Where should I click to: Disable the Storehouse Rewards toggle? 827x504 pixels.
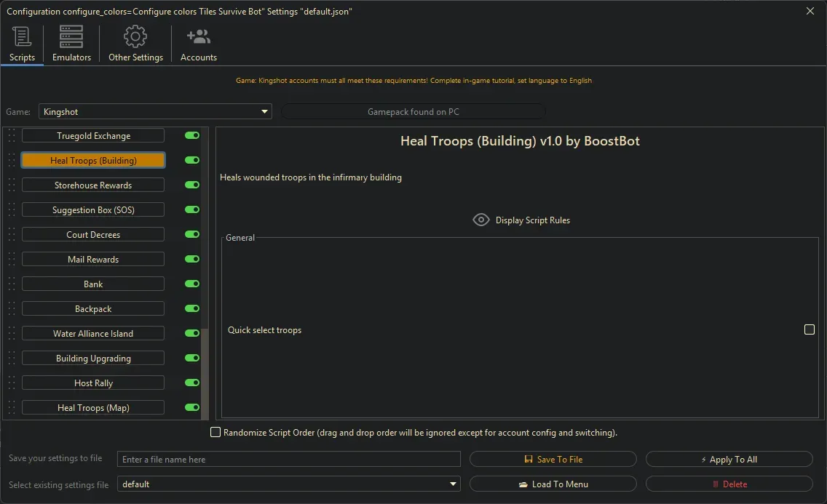(192, 185)
